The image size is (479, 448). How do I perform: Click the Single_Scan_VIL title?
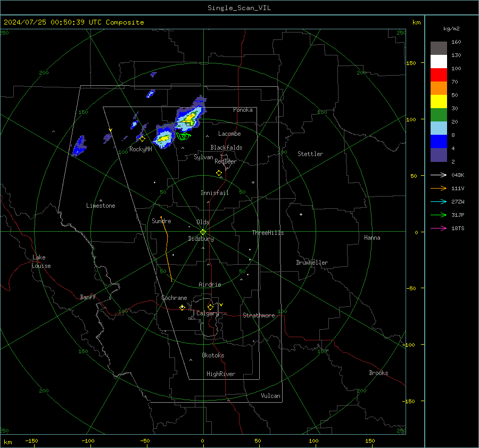(239, 8)
